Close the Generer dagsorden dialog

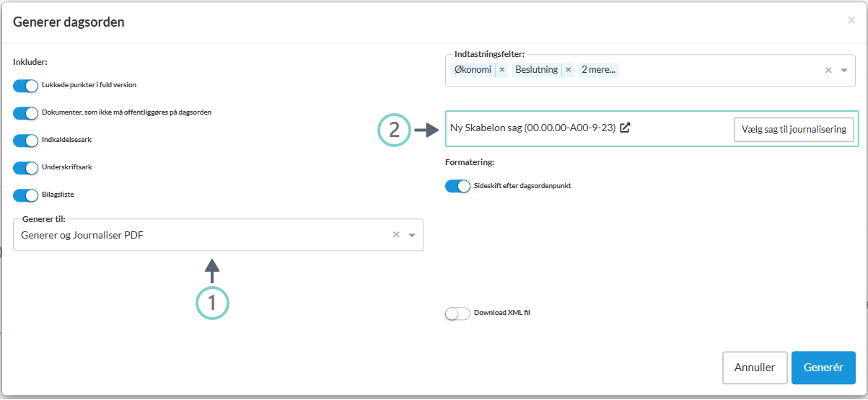[851, 21]
